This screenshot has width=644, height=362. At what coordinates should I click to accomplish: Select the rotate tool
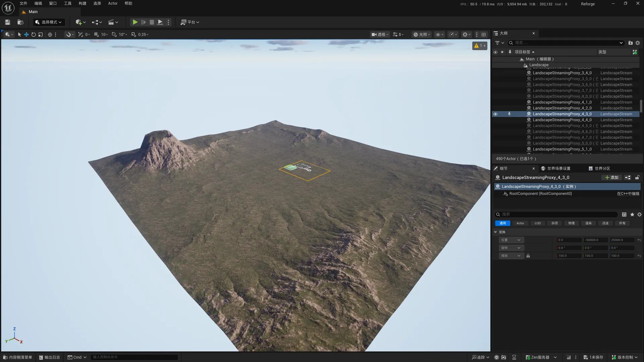coord(33,35)
